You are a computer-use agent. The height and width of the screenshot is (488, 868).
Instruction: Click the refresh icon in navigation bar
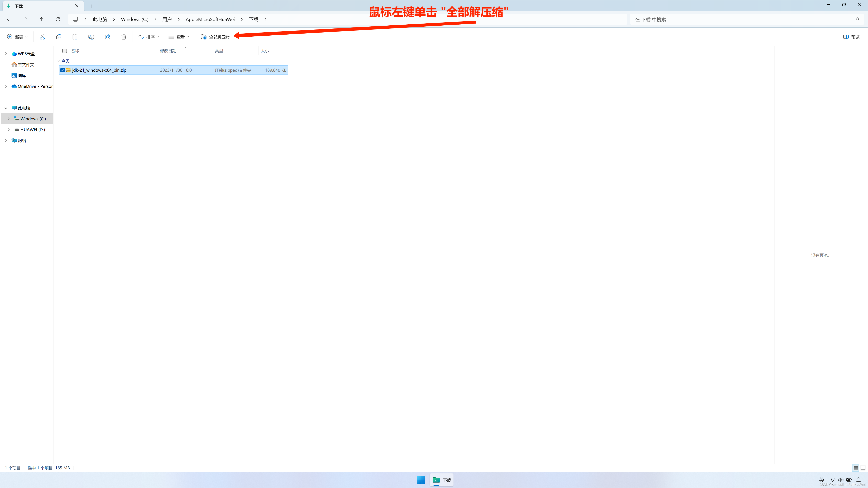coord(58,19)
